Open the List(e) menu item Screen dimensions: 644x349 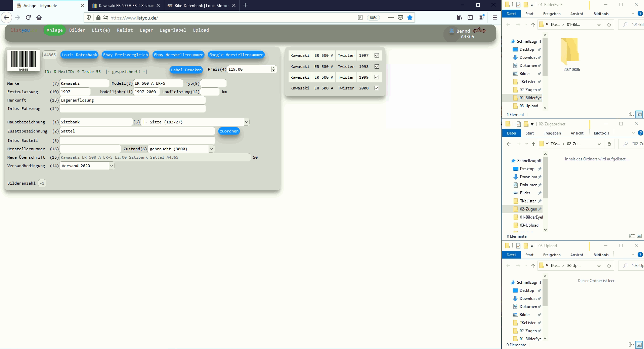(x=101, y=30)
